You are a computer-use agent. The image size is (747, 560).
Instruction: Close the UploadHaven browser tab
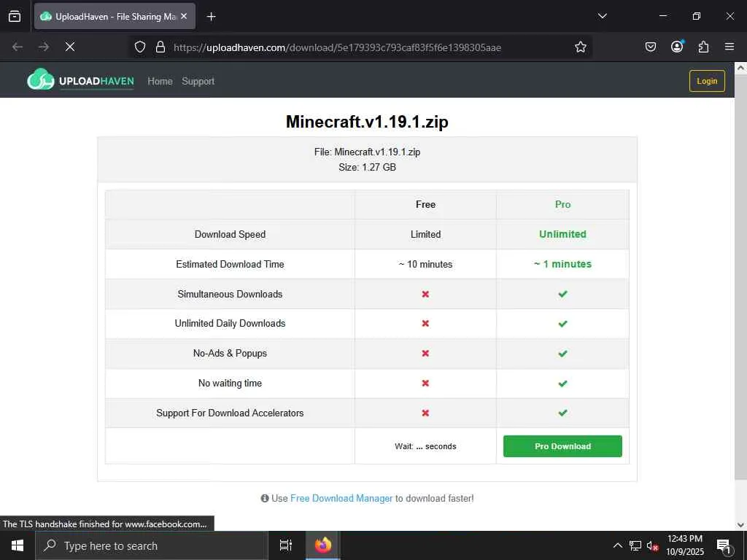[184, 16]
